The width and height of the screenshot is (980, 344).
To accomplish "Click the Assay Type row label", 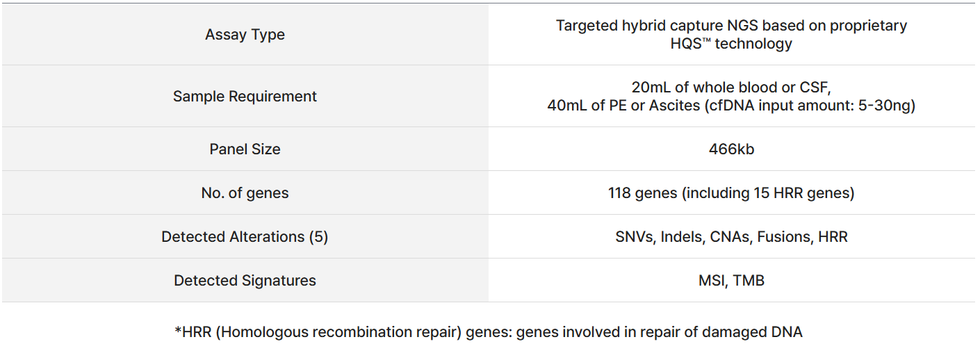I will pos(245,35).
